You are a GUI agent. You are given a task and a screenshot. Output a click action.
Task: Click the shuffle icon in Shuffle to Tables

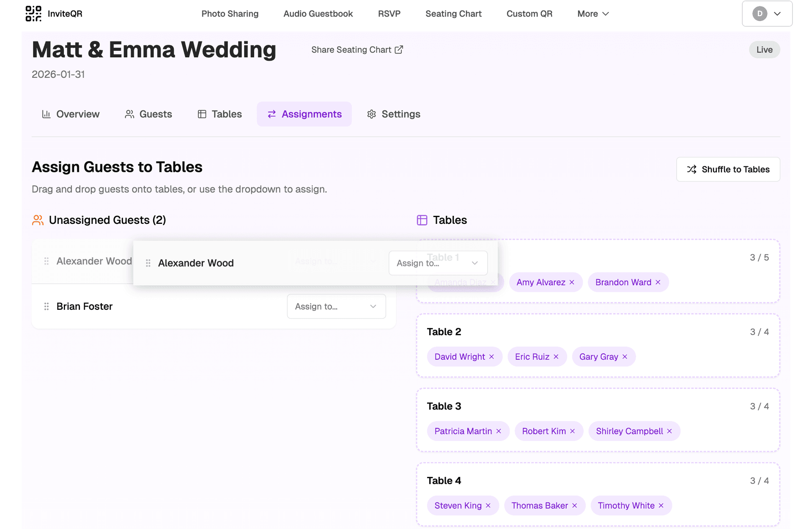pos(691,169)
